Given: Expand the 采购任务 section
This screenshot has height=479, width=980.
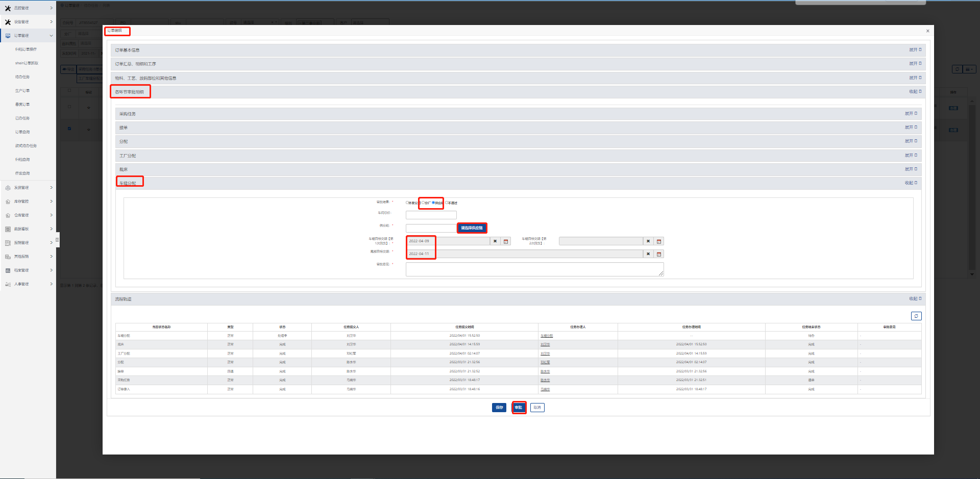Looking at the screenshot, I should coord(911,114).
